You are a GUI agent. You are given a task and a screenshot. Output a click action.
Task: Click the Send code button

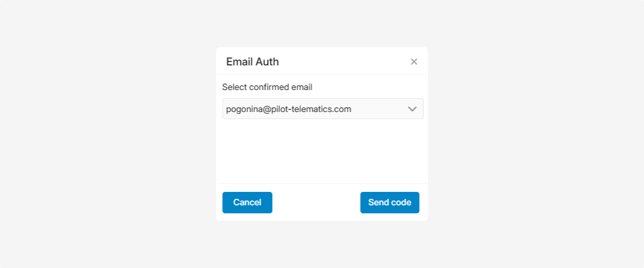[390, 203]
